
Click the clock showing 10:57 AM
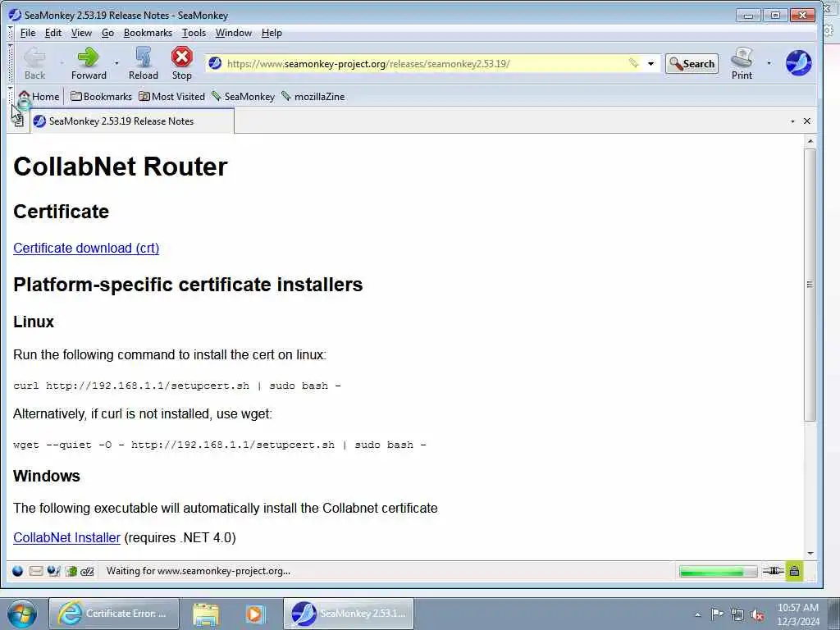click(x=798, y=614)
